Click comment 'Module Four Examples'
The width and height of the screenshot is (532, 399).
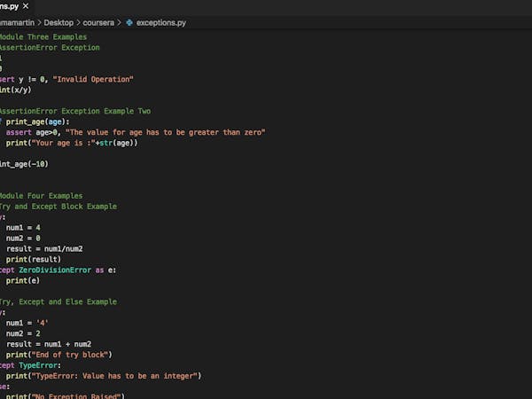[41, 196]
